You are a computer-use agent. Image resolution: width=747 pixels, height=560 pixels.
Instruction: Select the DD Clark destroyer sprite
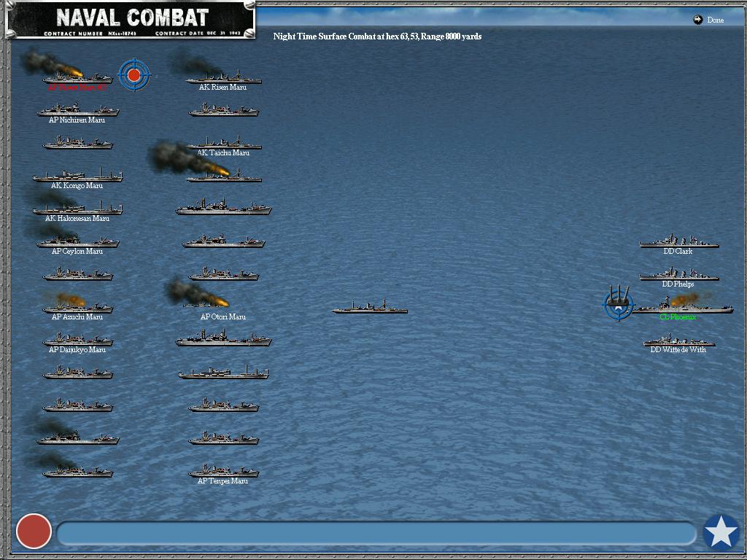[679, 244]
